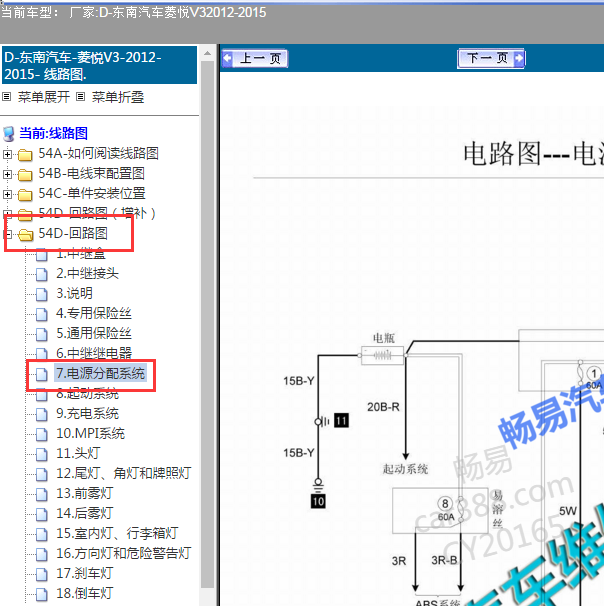Open 3.说明 page
604x606 pixels.
point(74,293)
